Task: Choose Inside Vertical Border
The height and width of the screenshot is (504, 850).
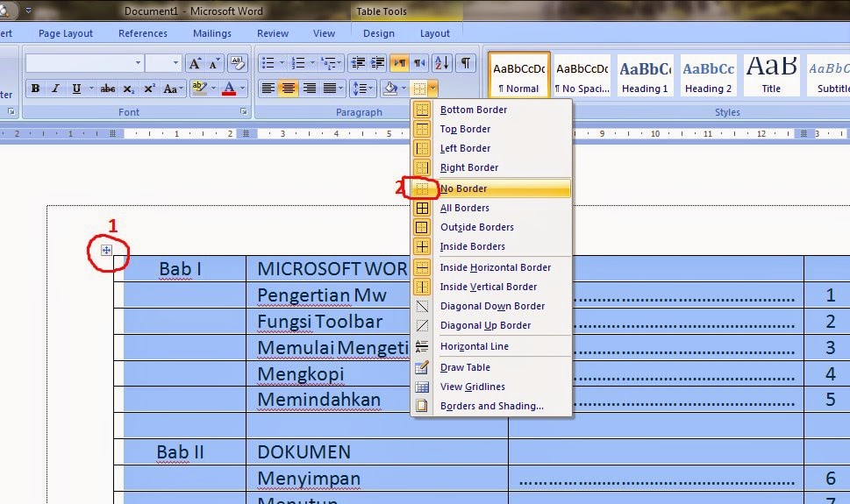Action: [x=491, y=287]
